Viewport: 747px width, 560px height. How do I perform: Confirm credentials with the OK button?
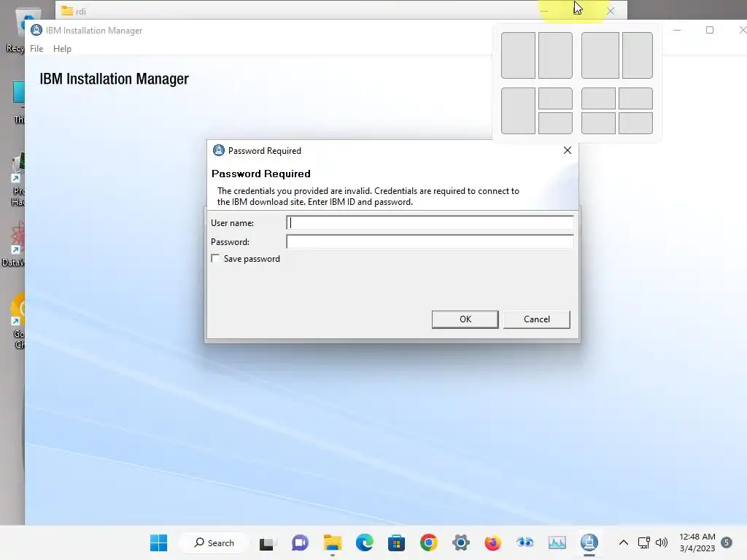tap(465, 319)
